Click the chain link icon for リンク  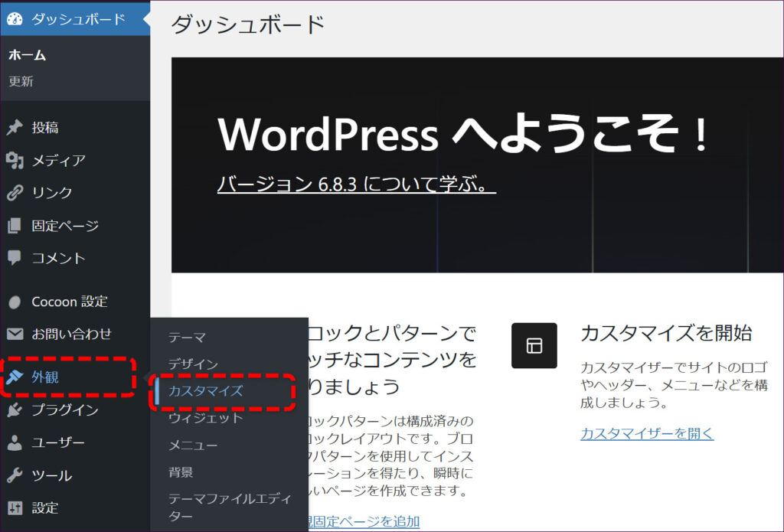15,193
